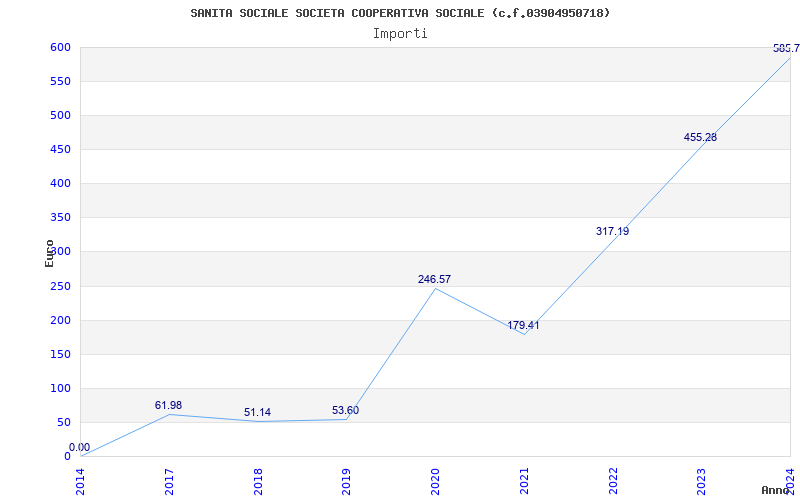Click the 100 y-axis value
Viewport: 800px width, 500px height.
point(60,388)
